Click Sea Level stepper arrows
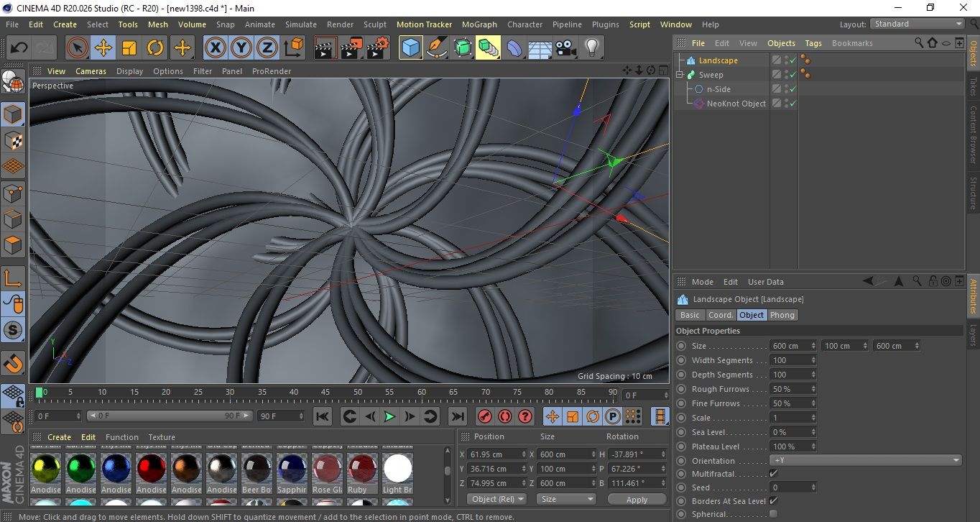980x522 pixels. (x=813, y=432)
